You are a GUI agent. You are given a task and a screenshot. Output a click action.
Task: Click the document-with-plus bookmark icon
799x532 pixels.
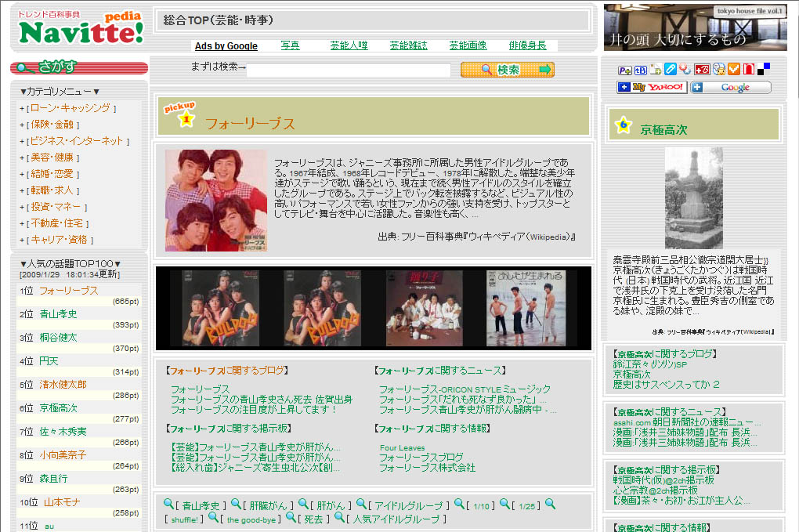[656, 70]
